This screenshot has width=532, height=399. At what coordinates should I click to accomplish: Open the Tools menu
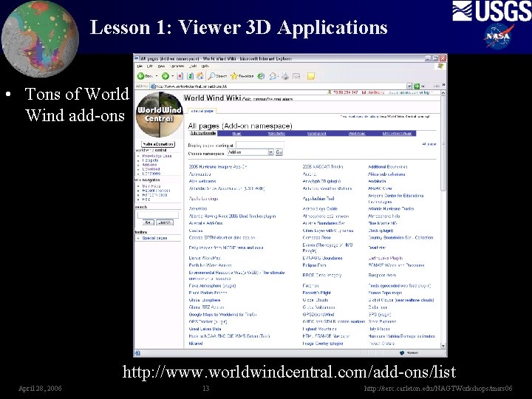[193, 66]
